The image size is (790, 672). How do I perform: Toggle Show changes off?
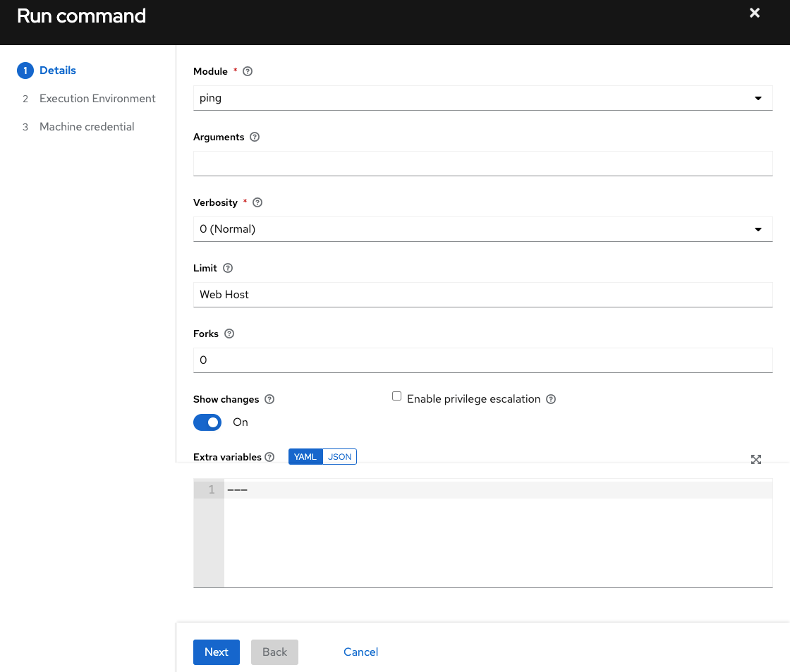pyautogui.click(x=207, y=422)
